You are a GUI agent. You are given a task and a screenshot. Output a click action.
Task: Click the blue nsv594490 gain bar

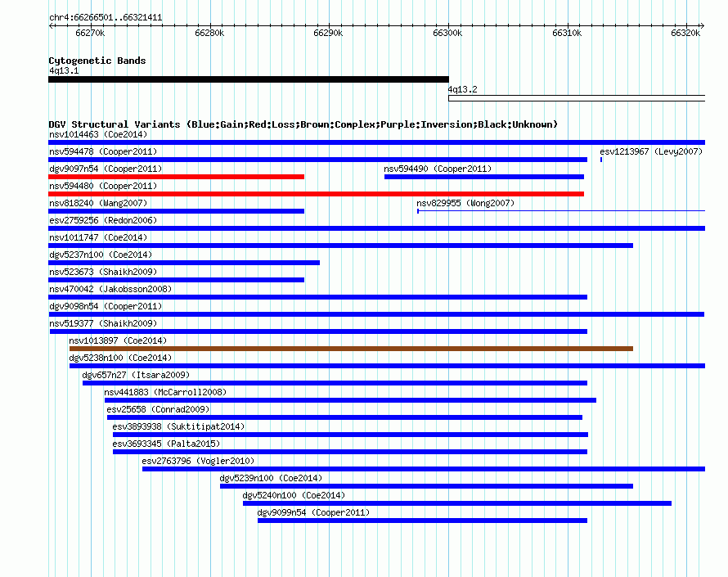pos(484,177)
